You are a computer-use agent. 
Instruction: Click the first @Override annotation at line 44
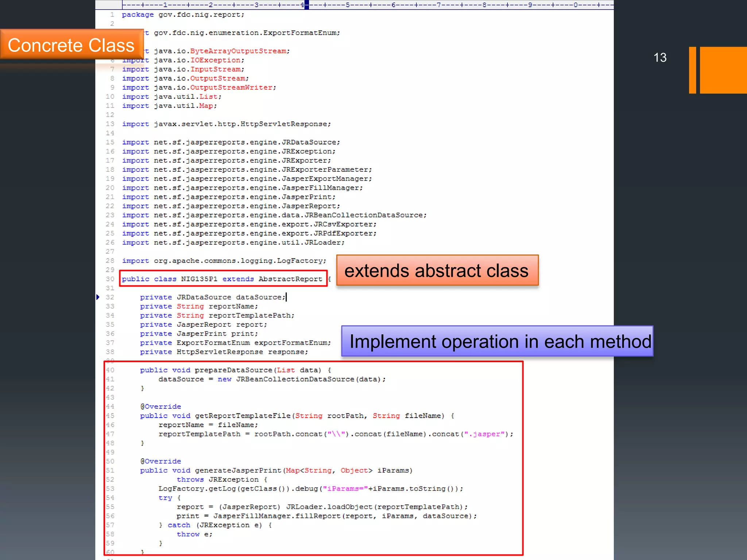click(160, 407)
